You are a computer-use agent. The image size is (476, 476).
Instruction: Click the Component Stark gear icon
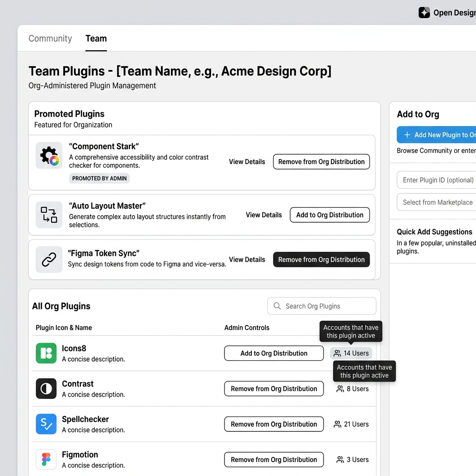49,155
